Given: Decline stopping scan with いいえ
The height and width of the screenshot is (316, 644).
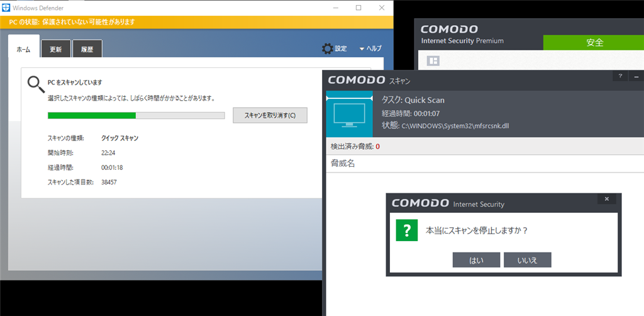Looking at the screenshot, I should (x=528, y=260).
